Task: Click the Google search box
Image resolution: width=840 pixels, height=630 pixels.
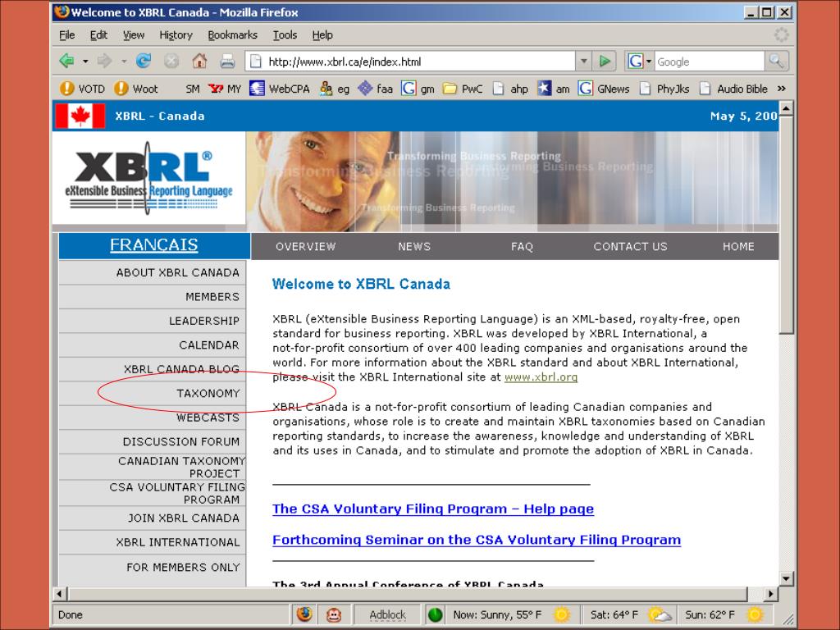Action: coord(709,61)
